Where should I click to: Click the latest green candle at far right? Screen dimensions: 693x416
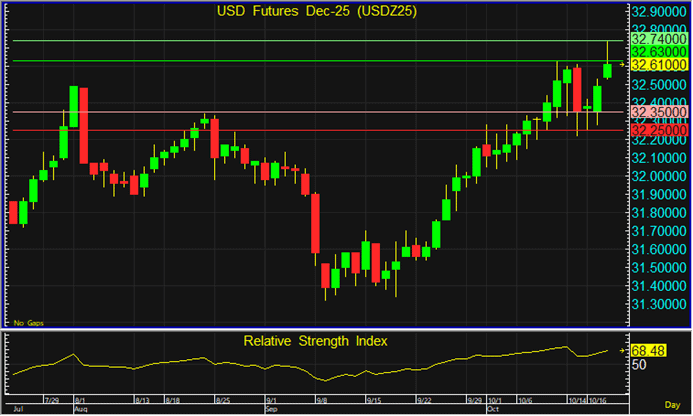(607, 70)
